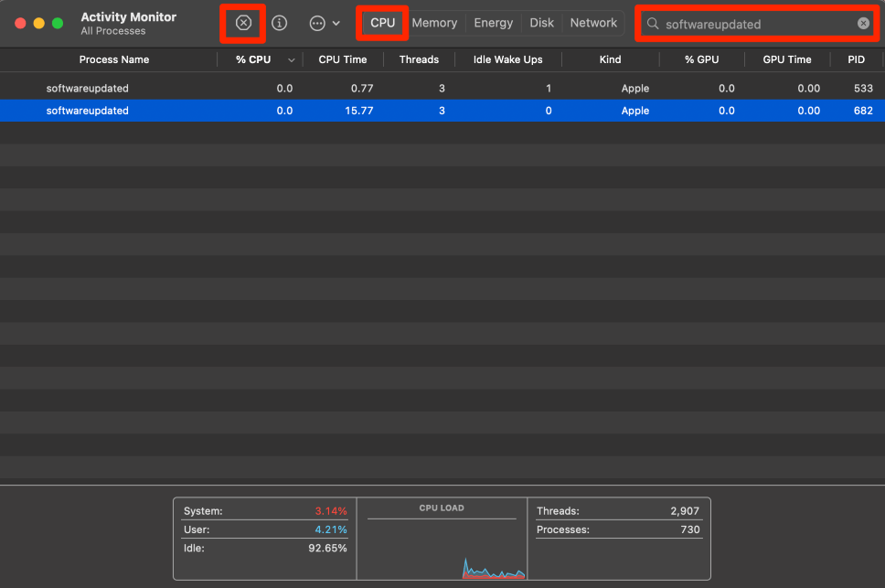The image size is (885, 588).
Task: Open the ellipsis More actions menu
Action: pos(324,23)
